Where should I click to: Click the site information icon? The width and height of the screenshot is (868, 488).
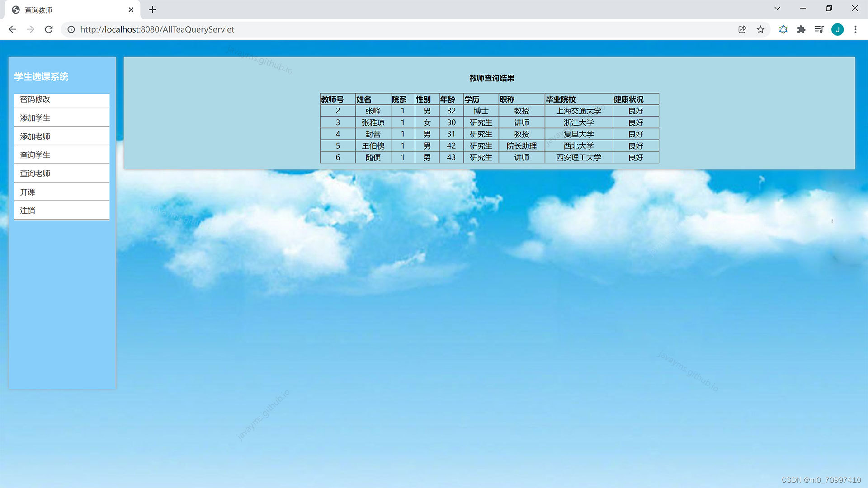click(x=71, y=29)
